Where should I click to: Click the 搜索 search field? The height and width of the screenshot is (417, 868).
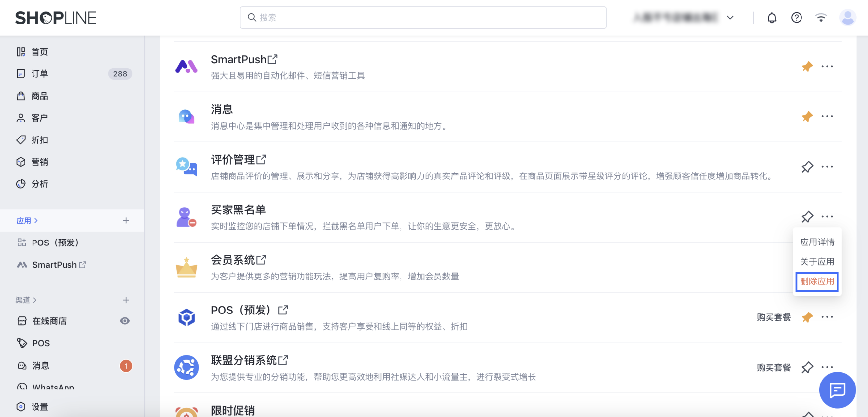pyautogui.click(x=423, y=18)
